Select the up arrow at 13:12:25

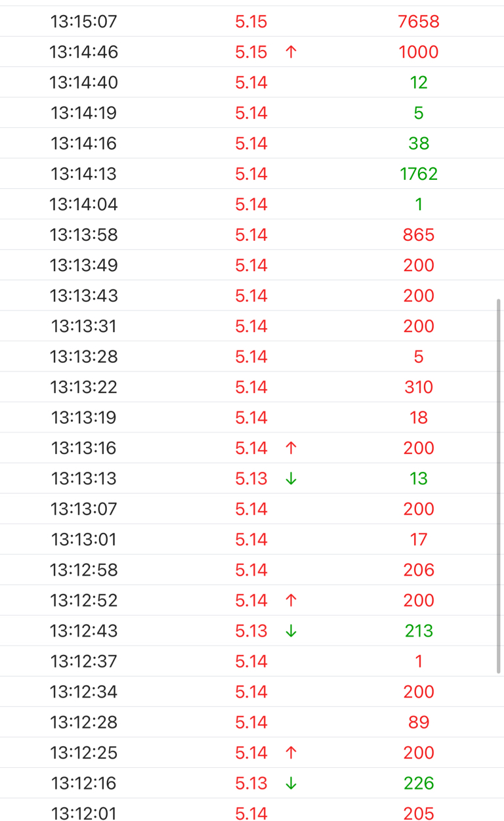click(x=291, y=753)
